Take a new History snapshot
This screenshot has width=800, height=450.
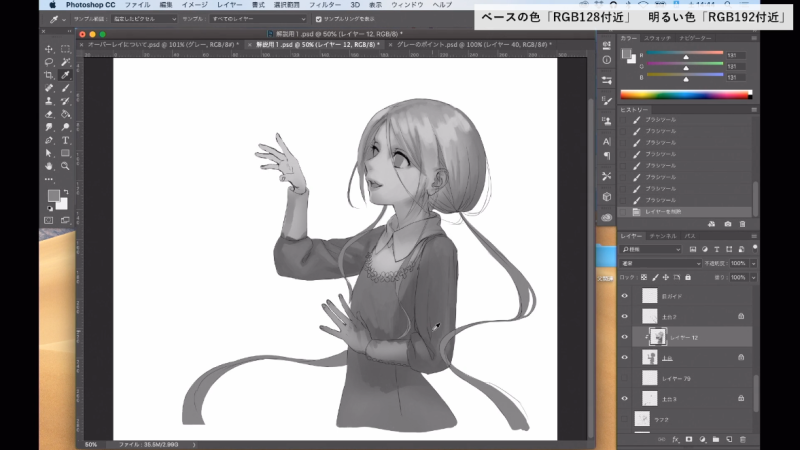[x=728, y=224]
